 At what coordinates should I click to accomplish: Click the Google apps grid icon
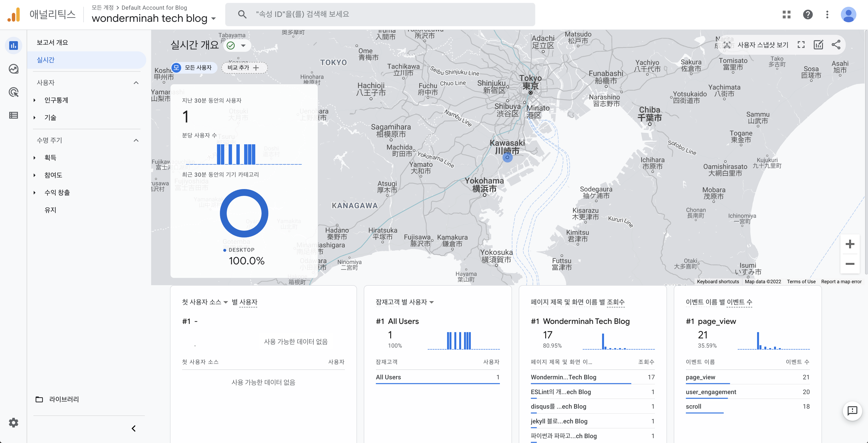pos(786,15)
